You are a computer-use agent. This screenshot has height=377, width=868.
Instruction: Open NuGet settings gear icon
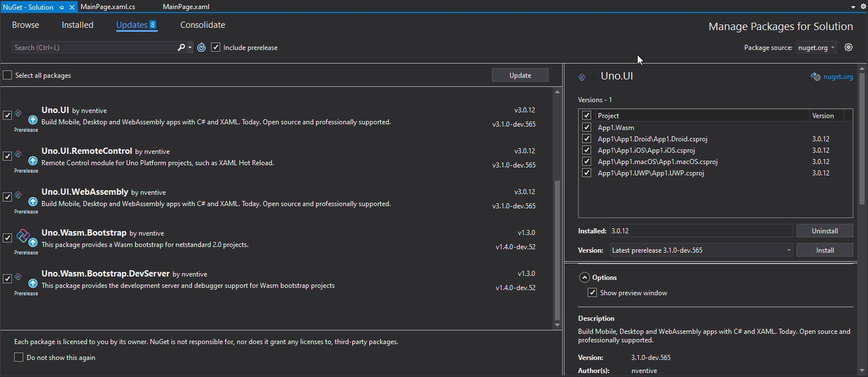coord(849,48)
